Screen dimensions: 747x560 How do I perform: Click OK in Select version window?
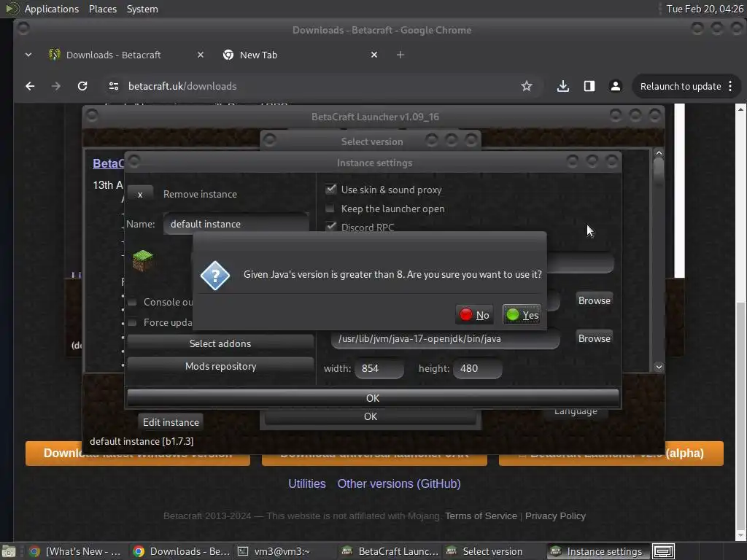(370, 416)
